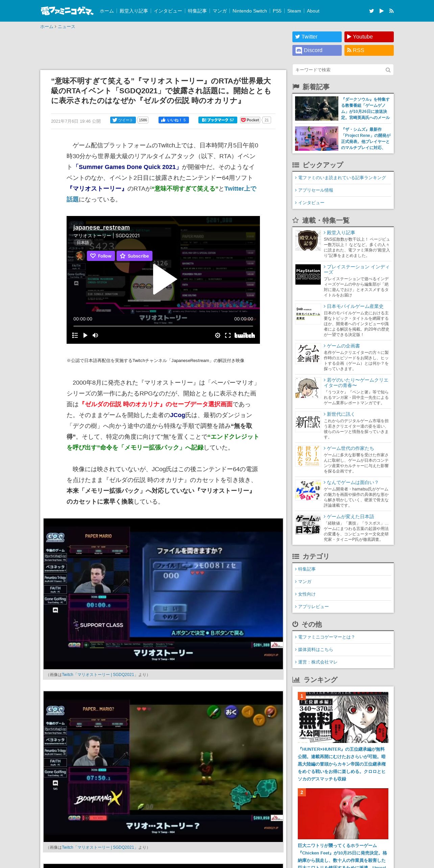Open 電ファミのいま読まれている記事ランキング link
434x868 pixels.
coord(342,178)
